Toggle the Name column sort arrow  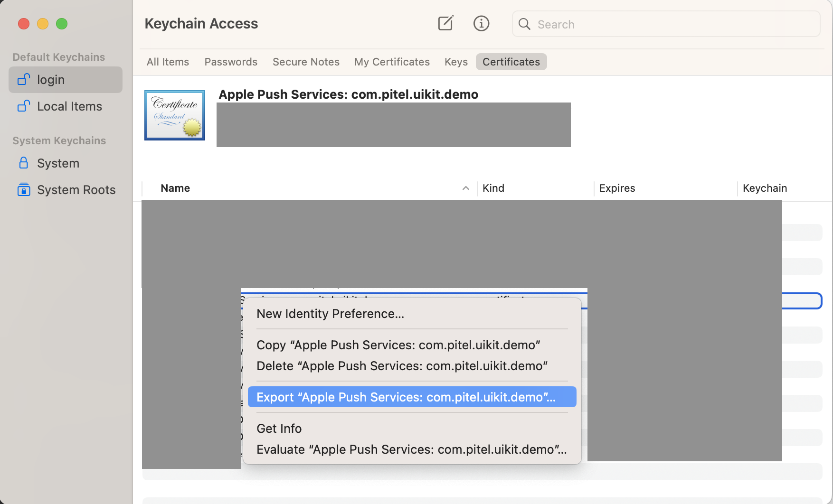pos(466,188)
